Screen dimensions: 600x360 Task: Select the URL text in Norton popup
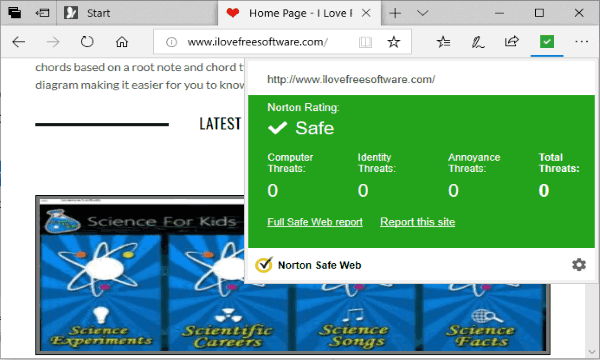coord(351,80)
